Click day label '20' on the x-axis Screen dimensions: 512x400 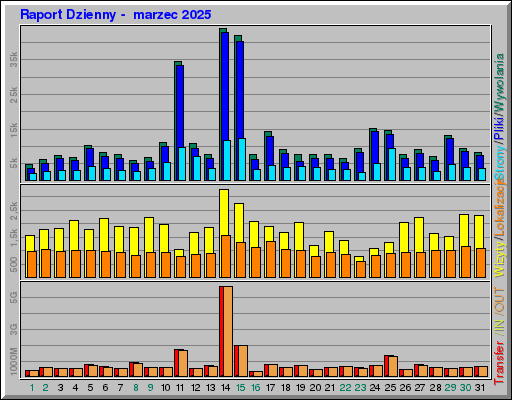coord(315,388)
